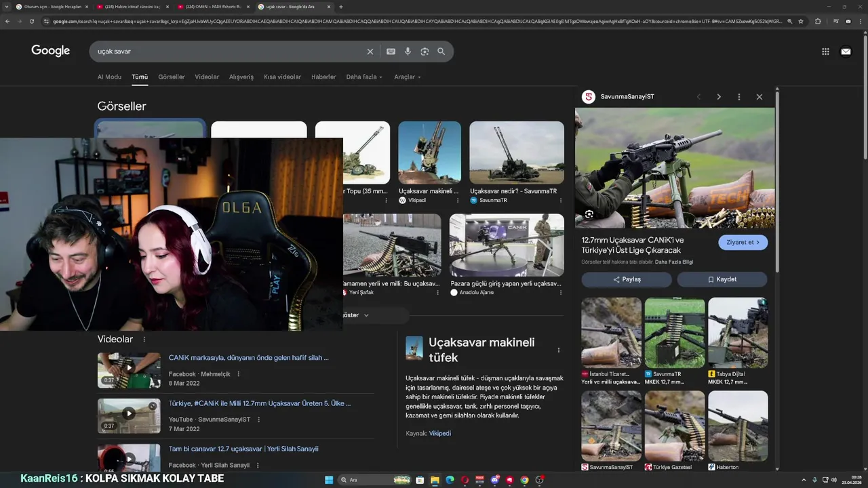Screen dimensions: 868x488
Task: Open options for the SavunmaTR image result
Action: 560,200
